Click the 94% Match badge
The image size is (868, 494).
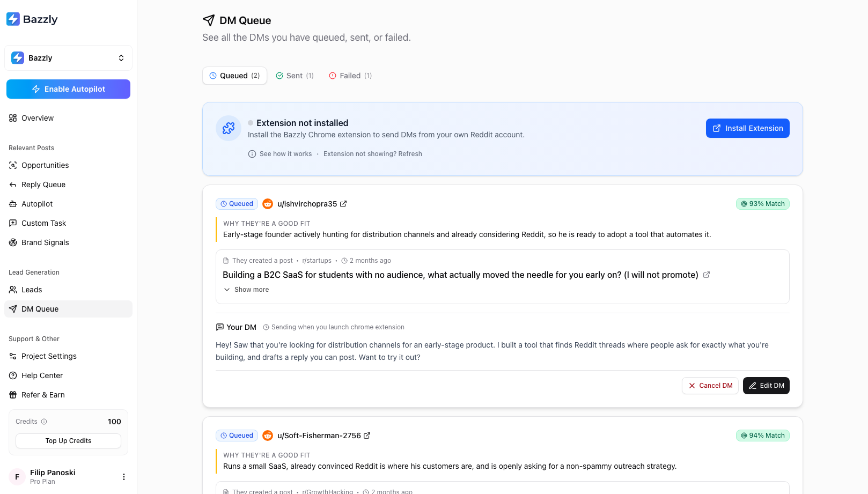coord(762,436)
